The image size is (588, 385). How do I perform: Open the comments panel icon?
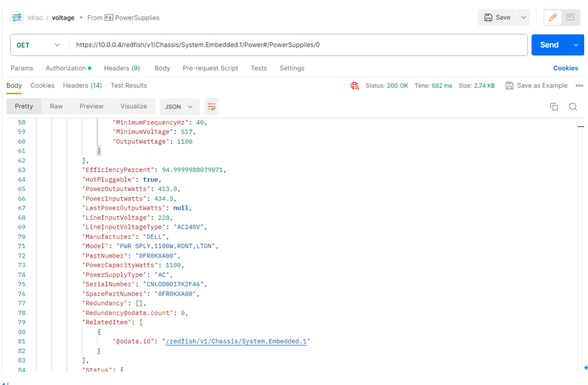pyautogui.click(x=570, y=18)
